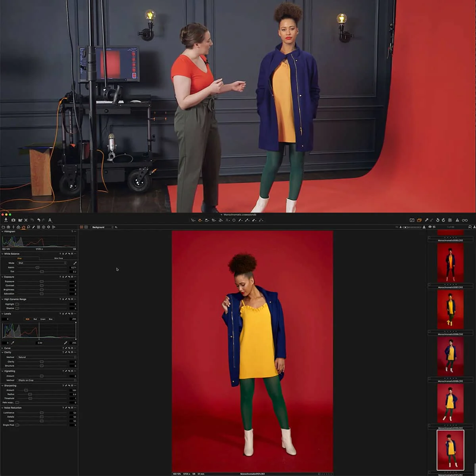Screen dimensions: 476x476
Task: Click the A auto adjust icon
Action: pos(50,220)
